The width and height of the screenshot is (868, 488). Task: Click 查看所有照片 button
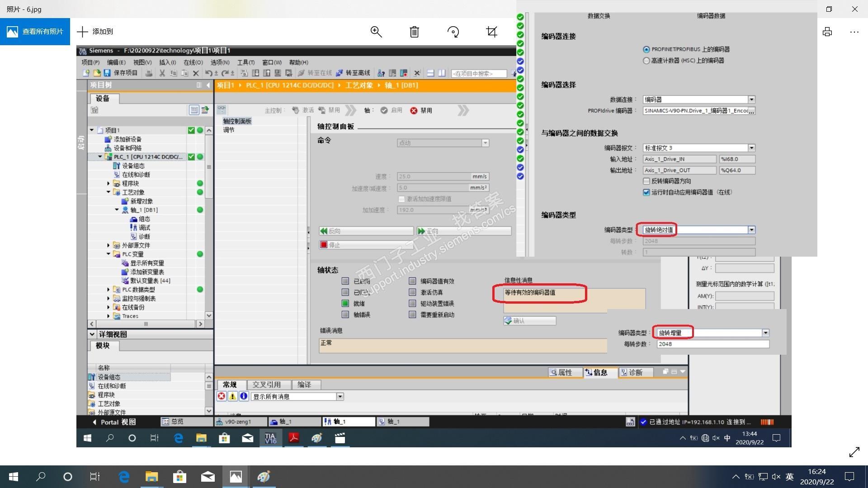(35, 32)
